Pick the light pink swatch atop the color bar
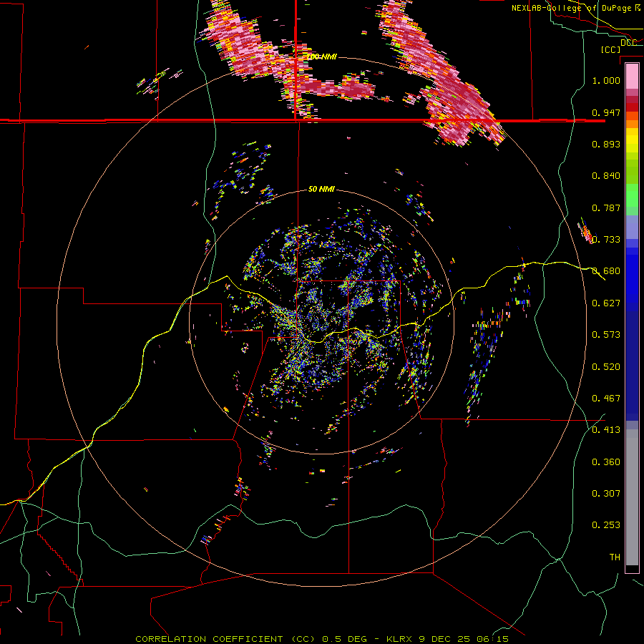The image size is (644, 644). coord(632,76)
